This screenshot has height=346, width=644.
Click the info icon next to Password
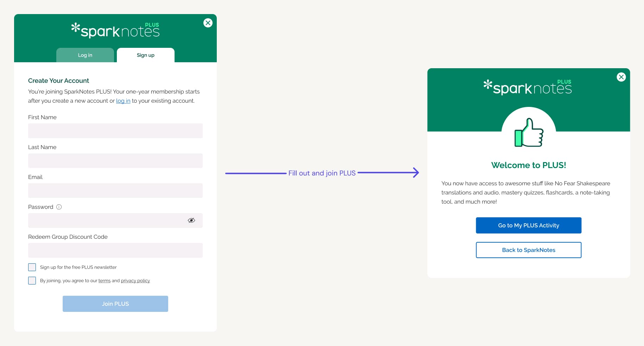(x=58, y=207)
